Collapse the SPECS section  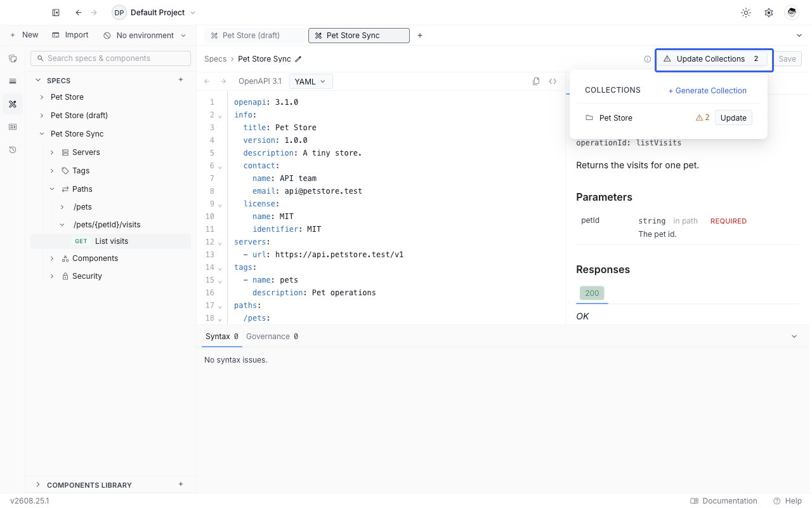[x=38, y=80]
